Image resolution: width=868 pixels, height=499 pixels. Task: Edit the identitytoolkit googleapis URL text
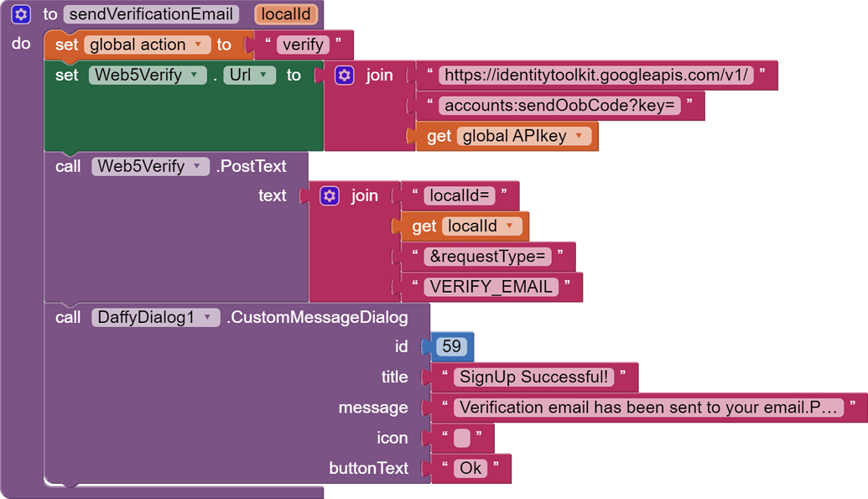coord(595,75)
